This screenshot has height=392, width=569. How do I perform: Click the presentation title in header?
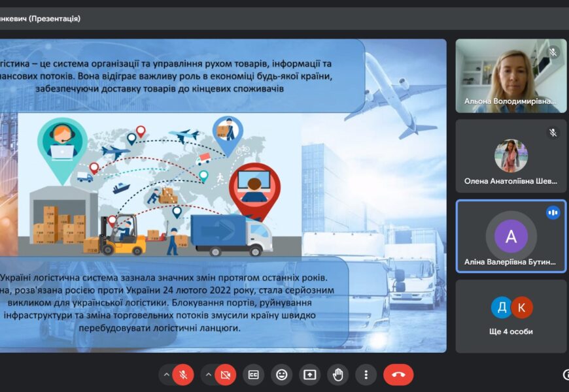point(41,19)
